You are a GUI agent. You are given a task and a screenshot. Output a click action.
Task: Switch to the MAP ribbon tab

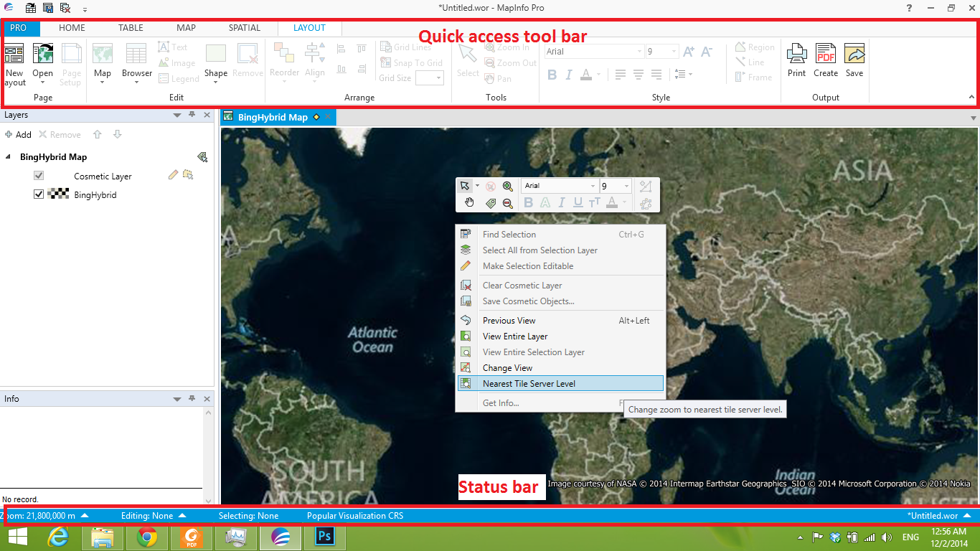(x=186, y=28)
